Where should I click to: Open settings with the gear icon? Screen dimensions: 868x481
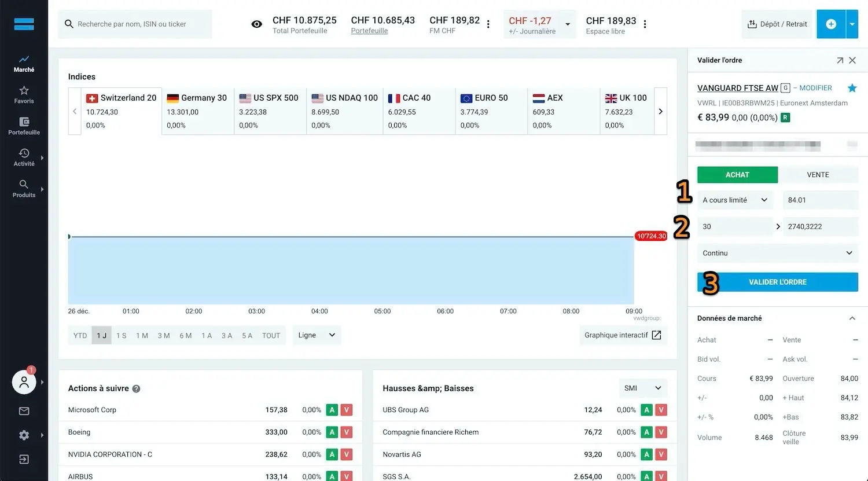tap(24, 435)
